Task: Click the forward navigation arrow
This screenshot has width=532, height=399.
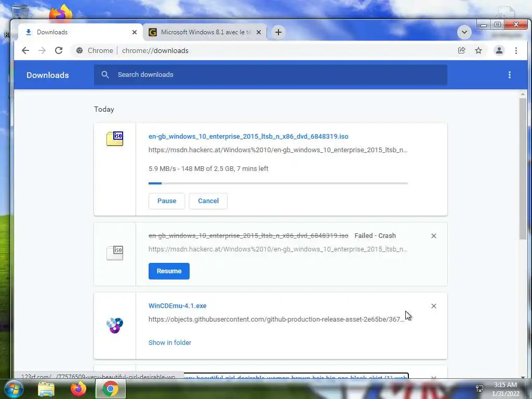Action: [42, 50]
